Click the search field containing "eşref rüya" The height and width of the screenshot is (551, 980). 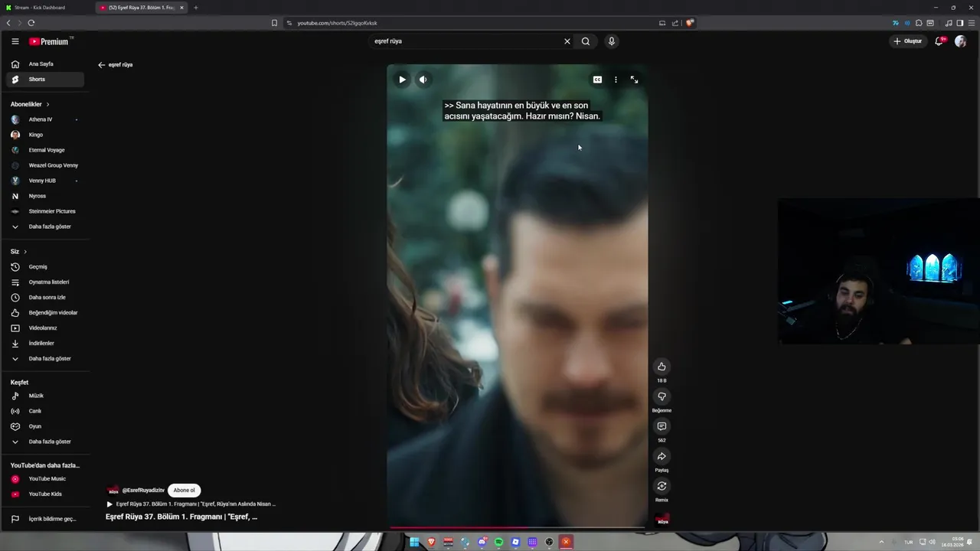click(x=465, y=41)
